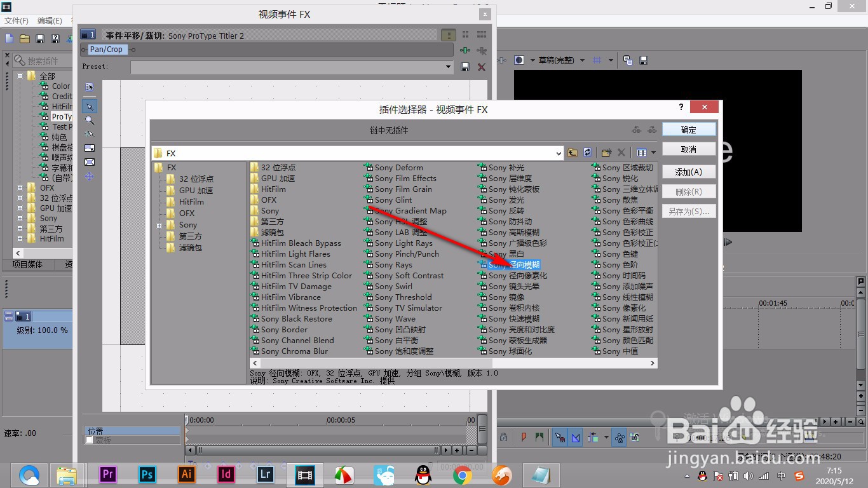This screenshot has height=488, width=868.
Task: Save preview snapshot floppy icon
Action: 644,60
